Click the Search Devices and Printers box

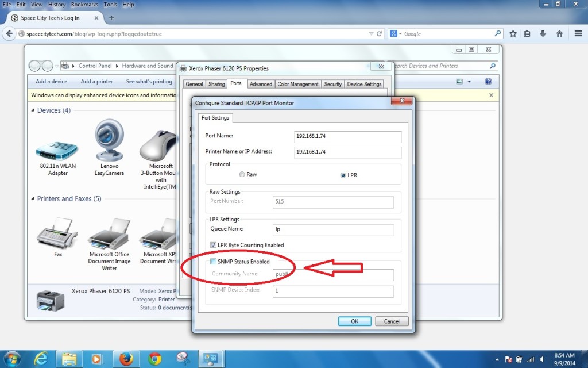pyautogui.click(x=445, y=66)
